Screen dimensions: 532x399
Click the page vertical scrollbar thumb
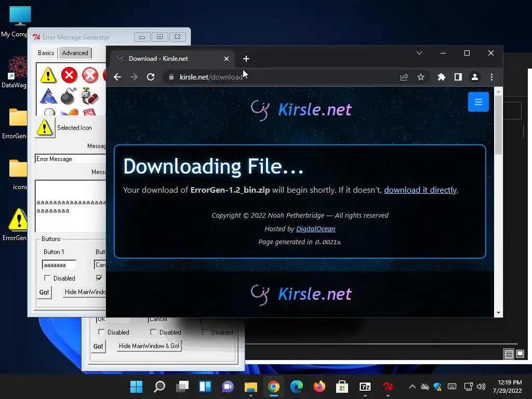(498, 125)
